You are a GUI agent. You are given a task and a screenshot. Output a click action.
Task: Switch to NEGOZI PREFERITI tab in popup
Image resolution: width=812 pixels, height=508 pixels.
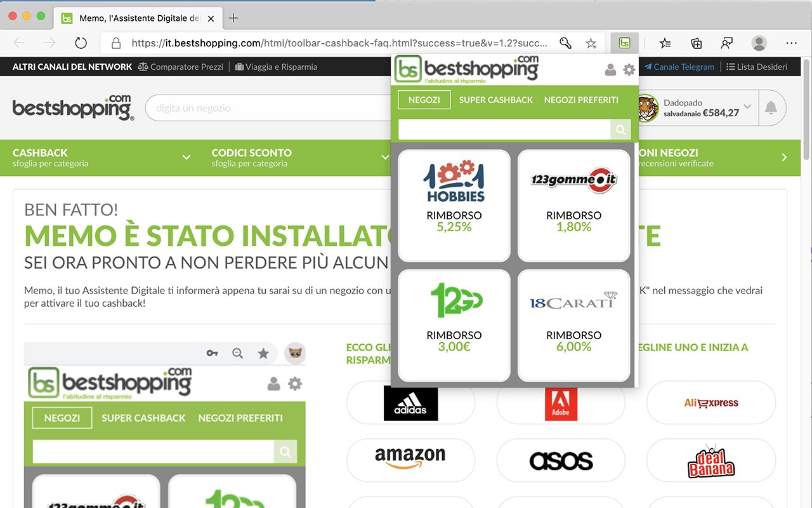(581, 100)
